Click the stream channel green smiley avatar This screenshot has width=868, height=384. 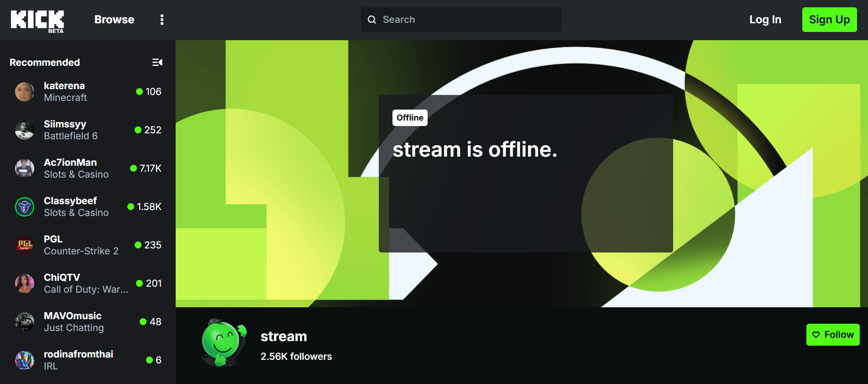[x=224, y=343]
